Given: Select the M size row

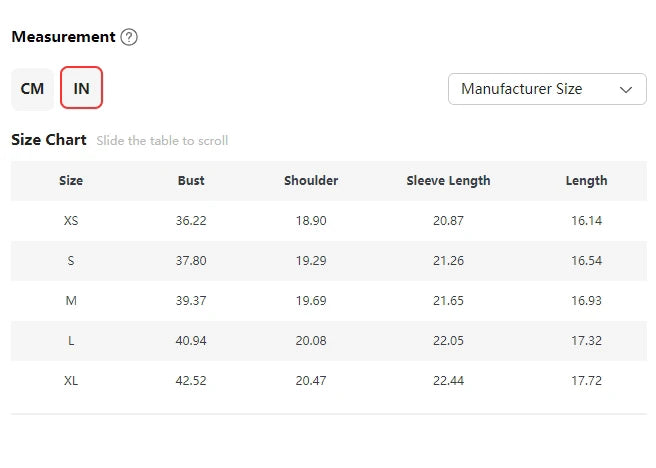Looking at the screenshot, I should coord(71,300).
